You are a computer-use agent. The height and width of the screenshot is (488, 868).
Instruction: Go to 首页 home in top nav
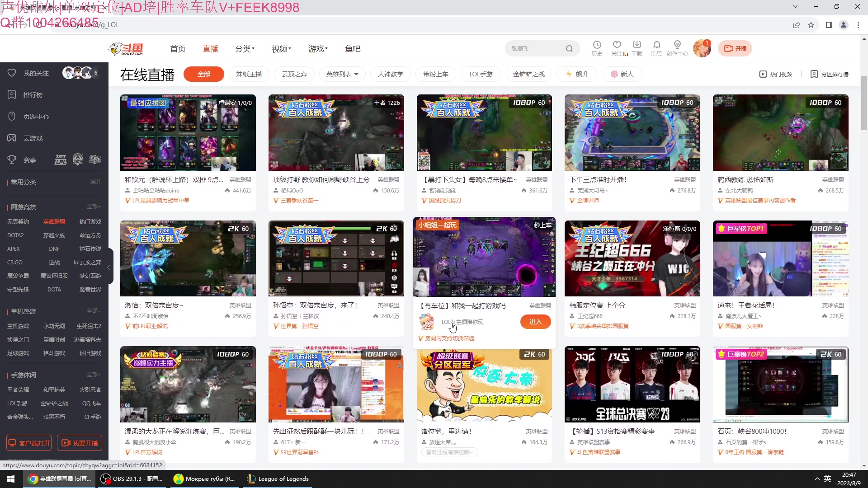pos(178,49)
